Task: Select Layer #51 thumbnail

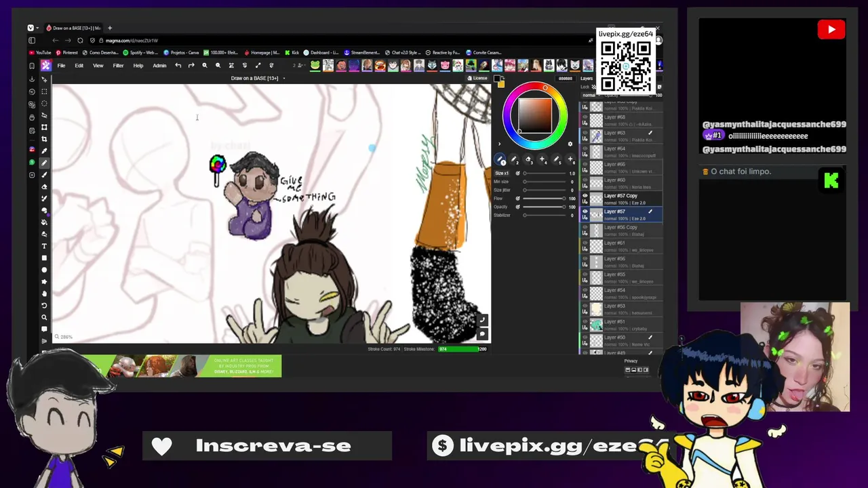Action: point(596,325)
